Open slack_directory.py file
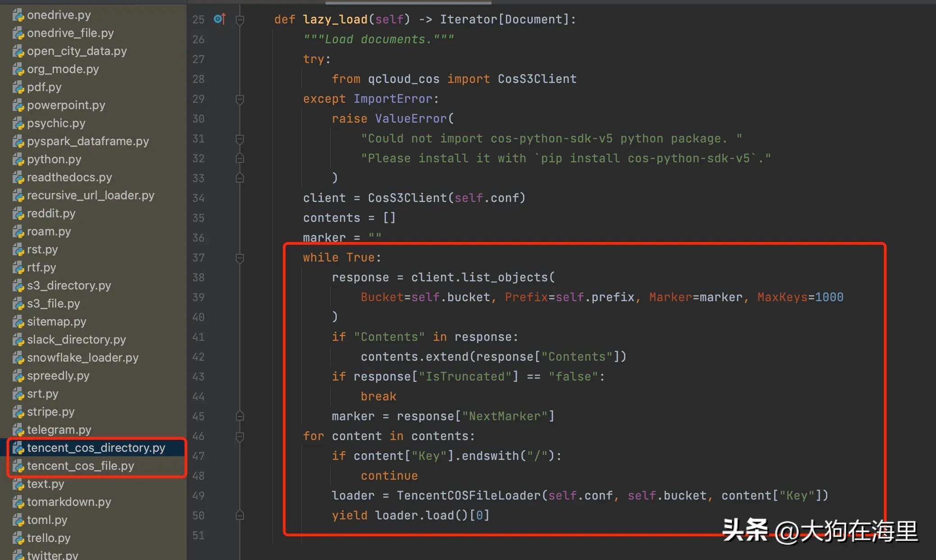This screenshot has width=936, height=560. [x=76, y=340]
